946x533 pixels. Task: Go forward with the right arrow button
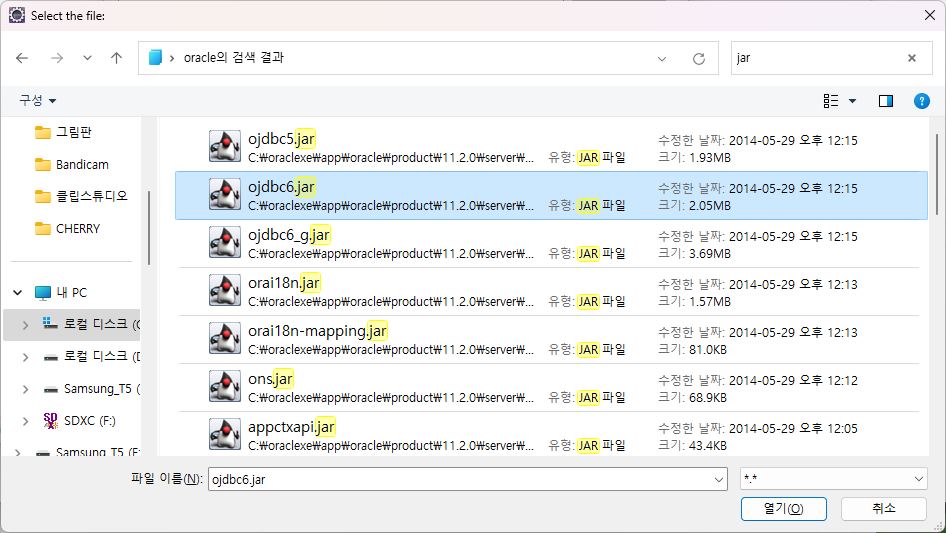point(57,58)
